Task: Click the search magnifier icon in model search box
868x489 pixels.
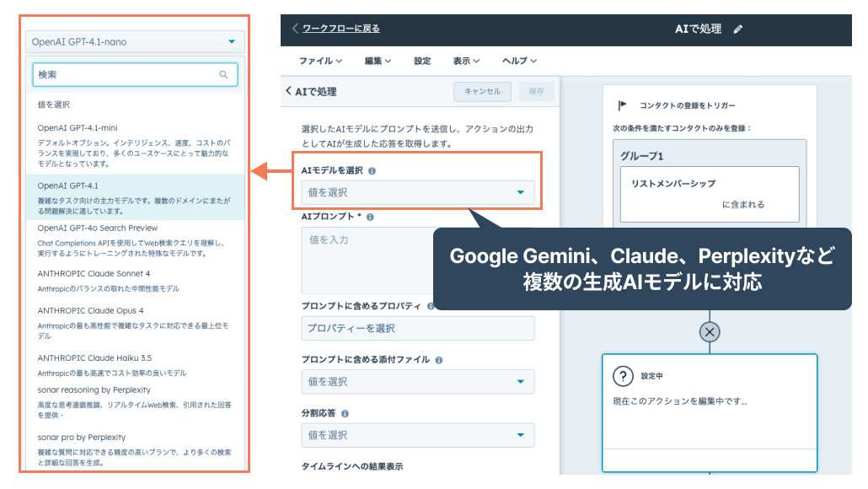Action: (x=223, y=75)
